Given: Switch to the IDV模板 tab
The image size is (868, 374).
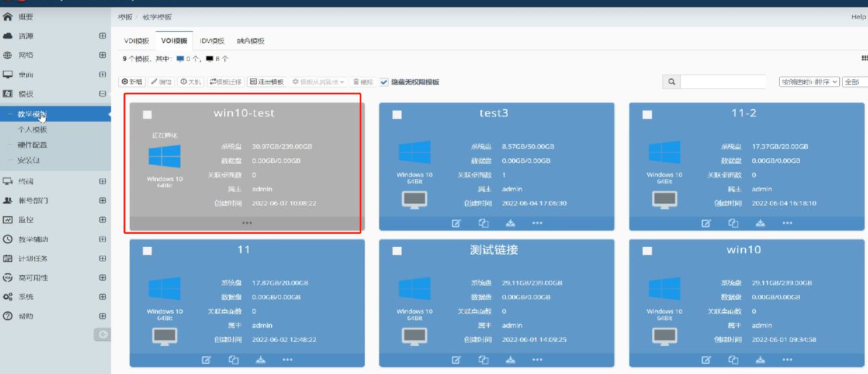Looking at the screenshot, I should tap(212, 41).
